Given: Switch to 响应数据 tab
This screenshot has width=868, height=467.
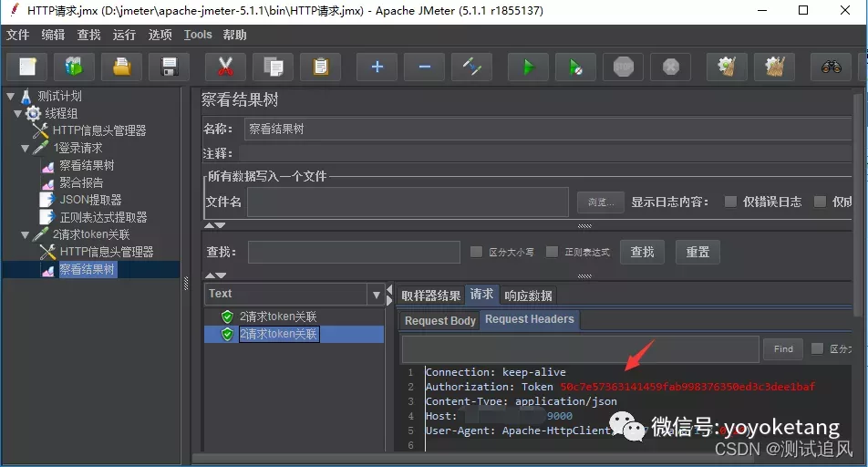Looking at the screenshot, I should pos(528,296).
